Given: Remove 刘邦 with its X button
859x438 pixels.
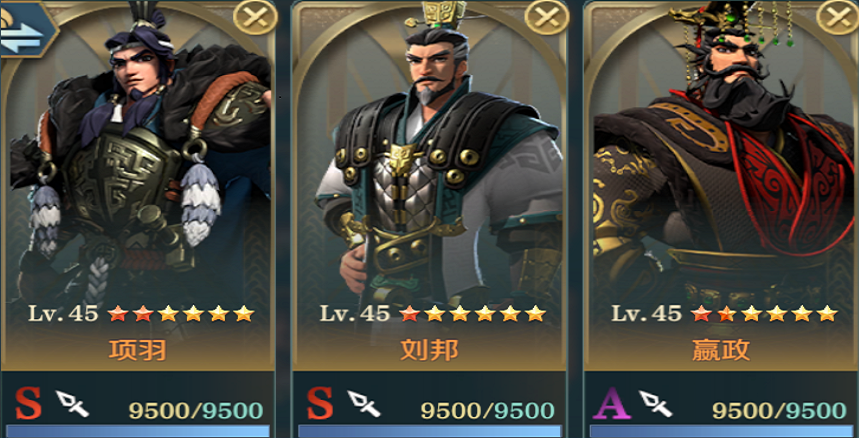Looking at the screenshot, I should pos(546,17).
